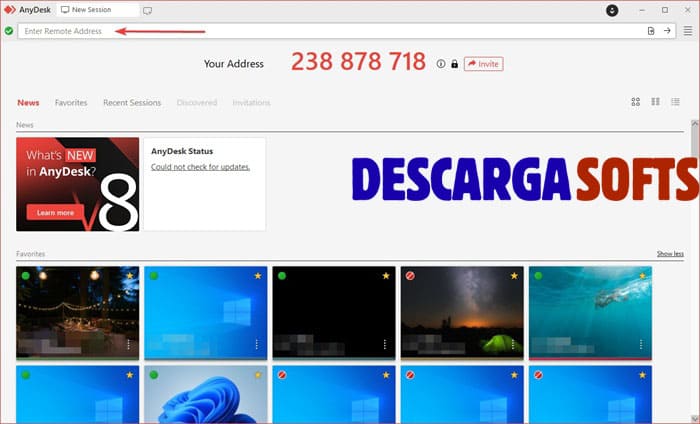Open the What's NEW in AnyDesk card
Image resolution: width=700 pixels, height=424 pixels.
pos(78,184)
